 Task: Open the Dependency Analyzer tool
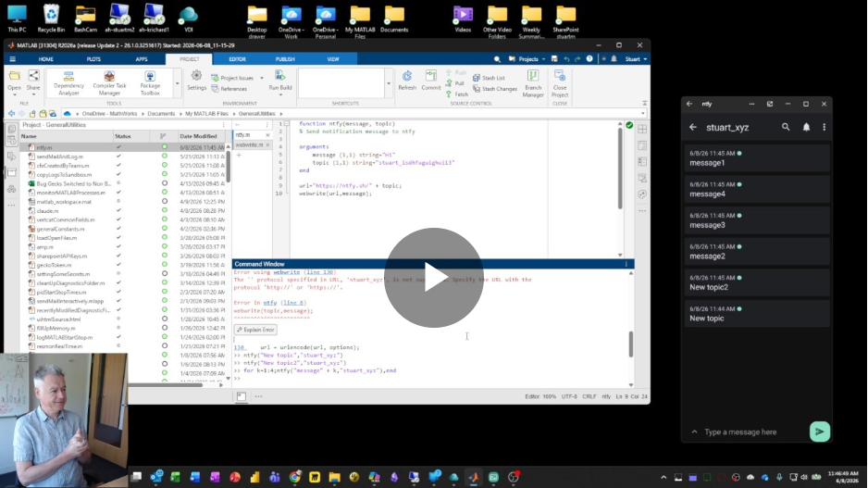click(68, 83)
